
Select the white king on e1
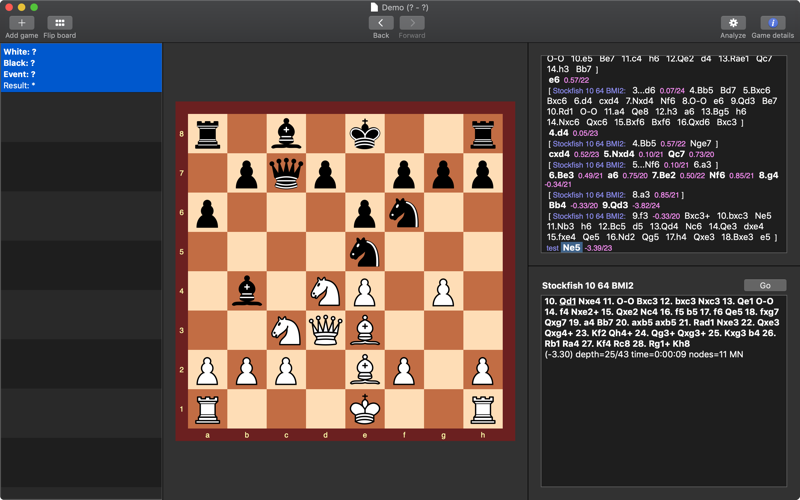pyautogui.click(x=365, y=408)
